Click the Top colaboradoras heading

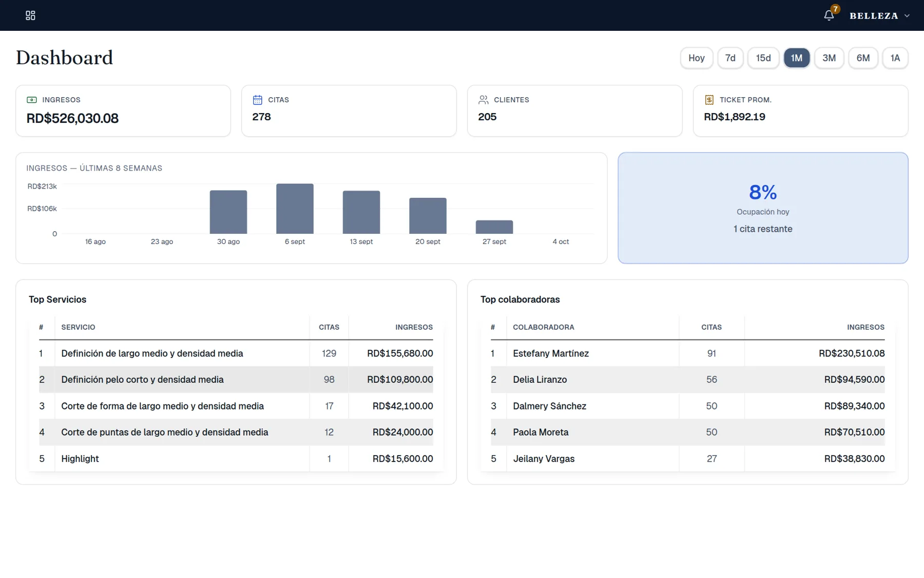[520, 300]
